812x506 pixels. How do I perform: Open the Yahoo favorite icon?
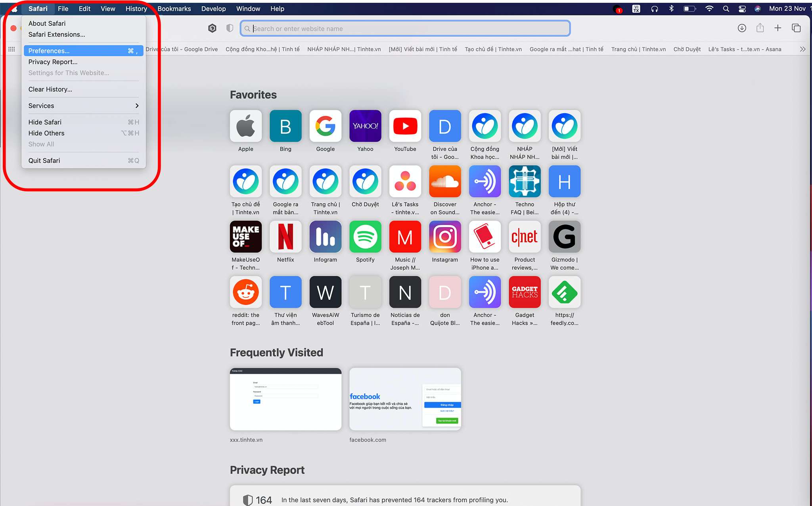tap(365, 126)
